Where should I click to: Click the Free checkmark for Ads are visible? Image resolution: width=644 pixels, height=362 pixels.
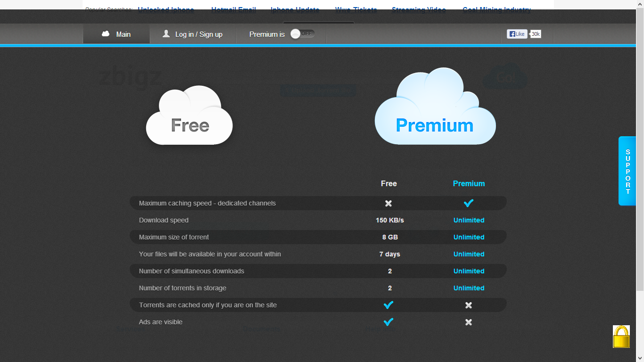pos(388,322)
